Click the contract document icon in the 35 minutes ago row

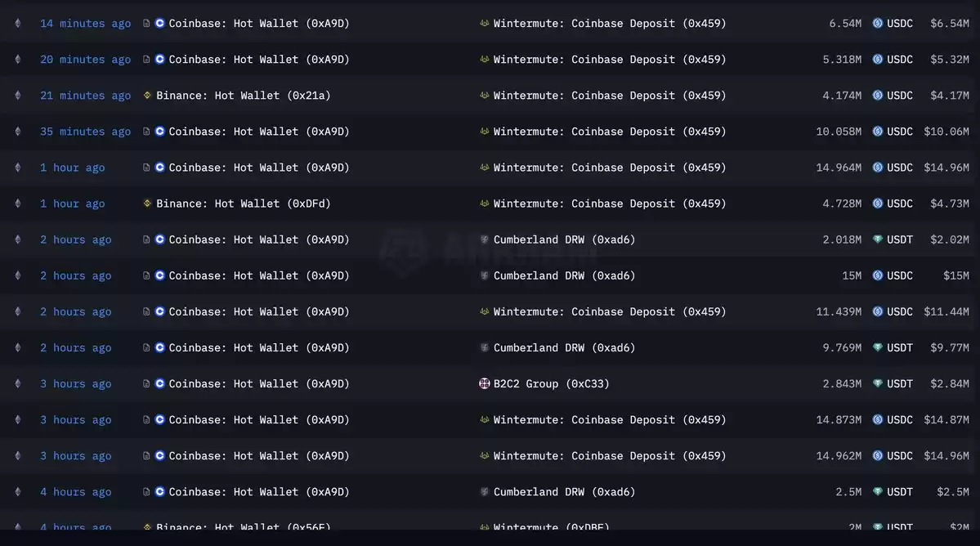(146, 132)
